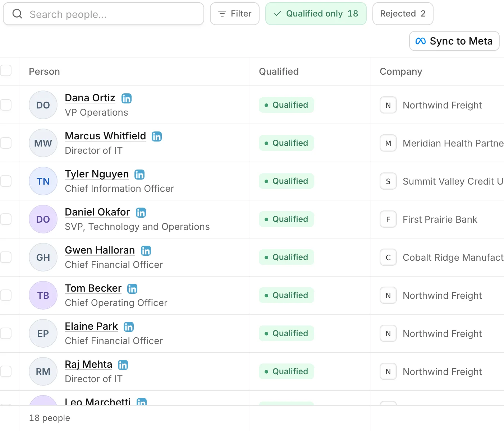Check the box for Tyler Nguyen
The height and width of the screenshot is (431, 504).
[5, 181]
